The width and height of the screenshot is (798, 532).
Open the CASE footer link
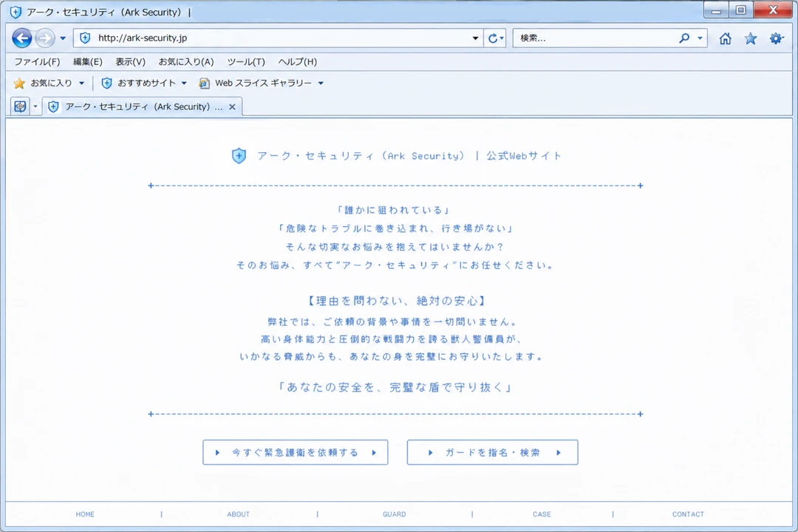coord(542,514)
